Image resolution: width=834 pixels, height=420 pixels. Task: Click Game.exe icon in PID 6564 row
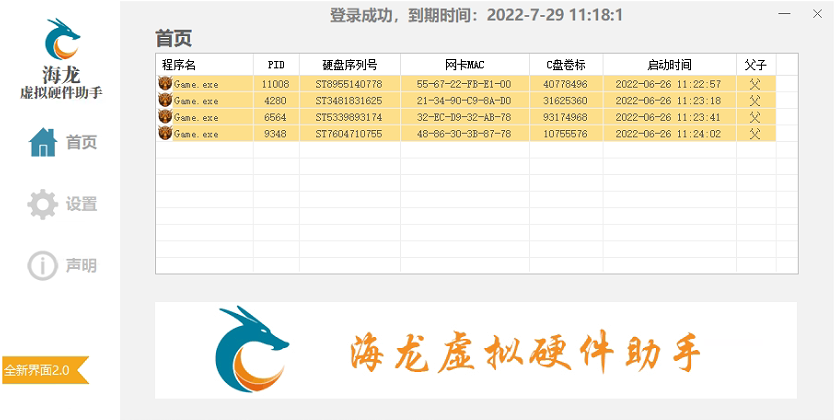pyautogui.click(x=165, y=117)
